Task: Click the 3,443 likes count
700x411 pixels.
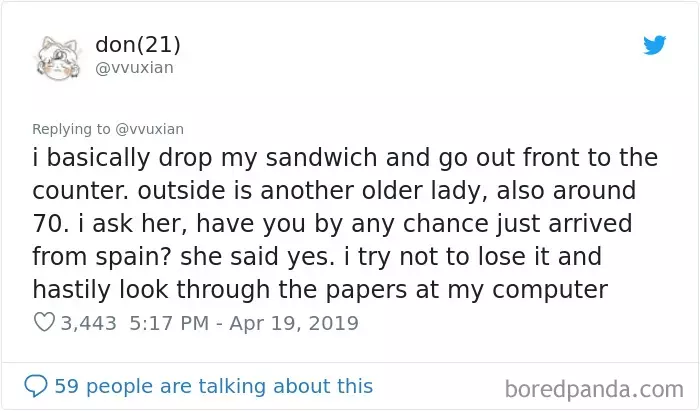Action: pyautogui.click(x=88, y=323)
